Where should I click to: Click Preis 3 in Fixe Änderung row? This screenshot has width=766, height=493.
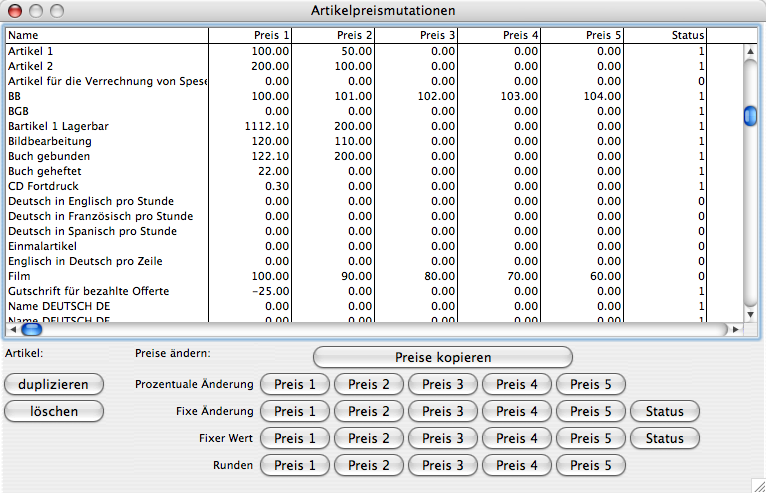(443, 411)
